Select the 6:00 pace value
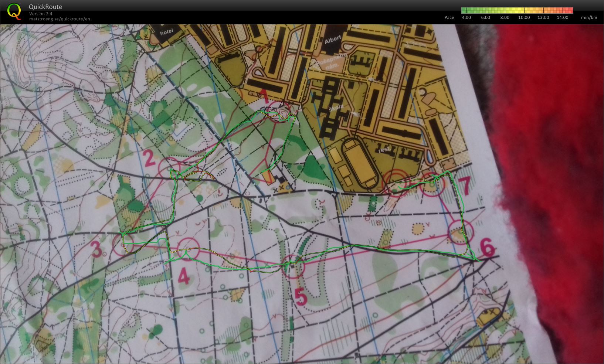This screenshot has width=604, height=364. pos(485,17)
